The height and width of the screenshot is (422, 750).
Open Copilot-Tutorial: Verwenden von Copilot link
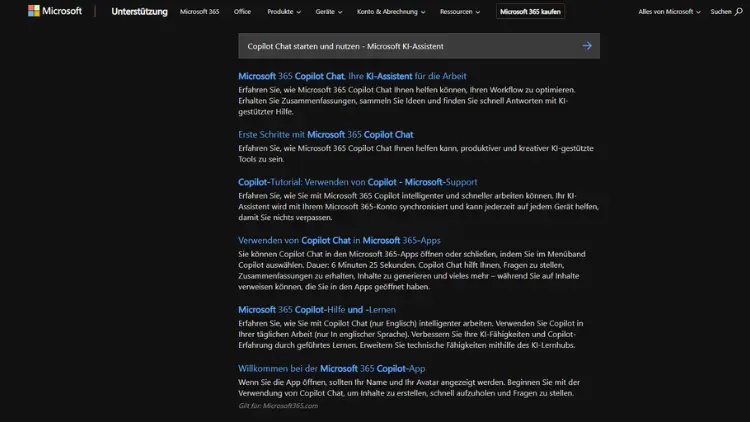point(358,182)
